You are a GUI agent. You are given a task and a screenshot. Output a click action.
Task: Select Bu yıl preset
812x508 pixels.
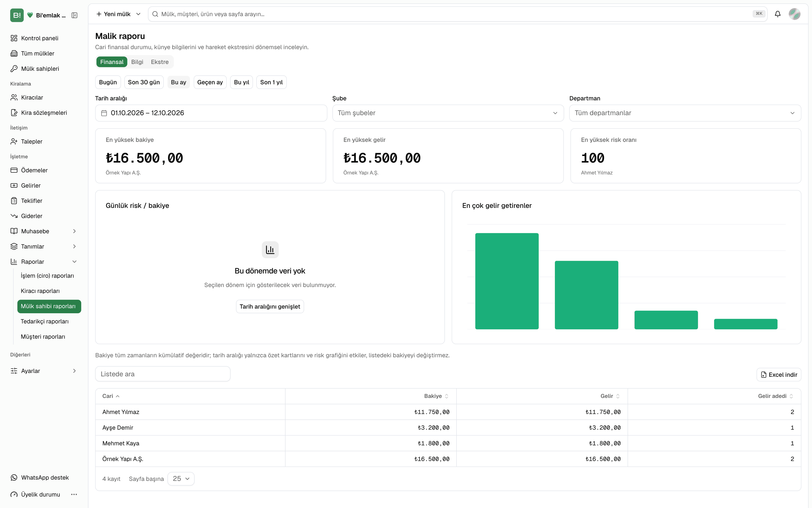242,82
